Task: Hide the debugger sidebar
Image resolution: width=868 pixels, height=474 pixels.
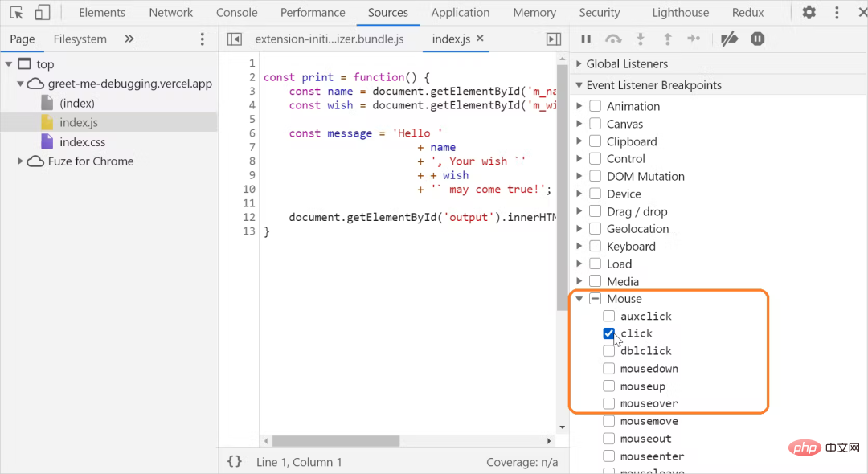Action: click(x=554, y=39)
